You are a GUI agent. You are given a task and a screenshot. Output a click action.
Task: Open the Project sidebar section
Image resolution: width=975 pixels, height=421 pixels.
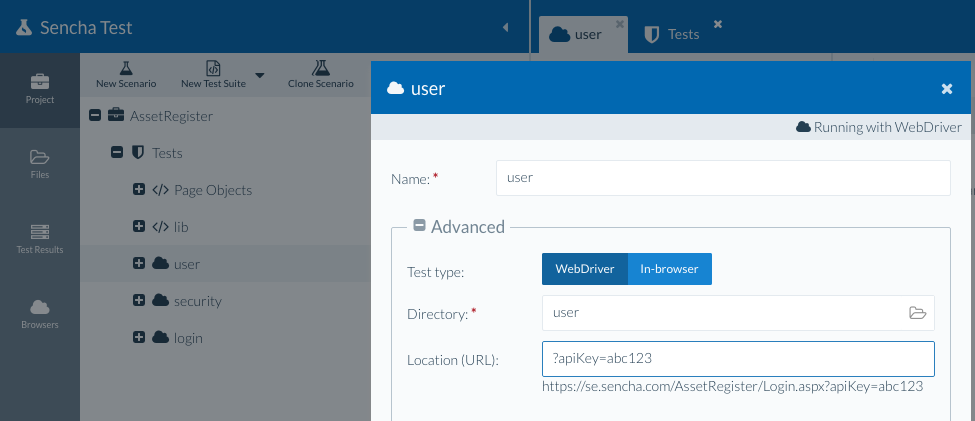coord(40,89)
